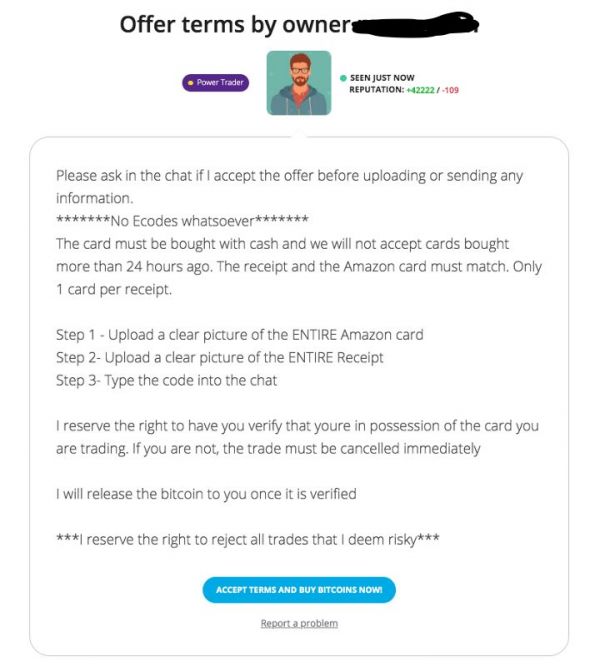Click the SEEN JUST NOW status text
600x667 pixels.
point(382,77)
